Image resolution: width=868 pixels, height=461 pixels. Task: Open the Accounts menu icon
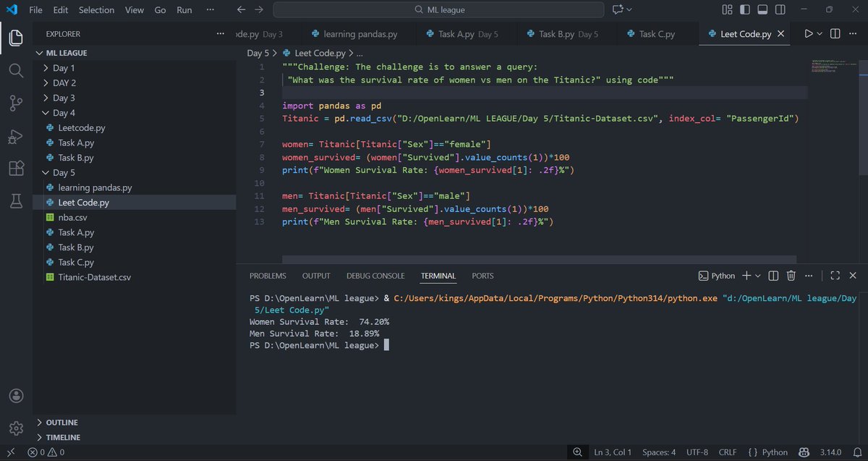click(16, 396)
